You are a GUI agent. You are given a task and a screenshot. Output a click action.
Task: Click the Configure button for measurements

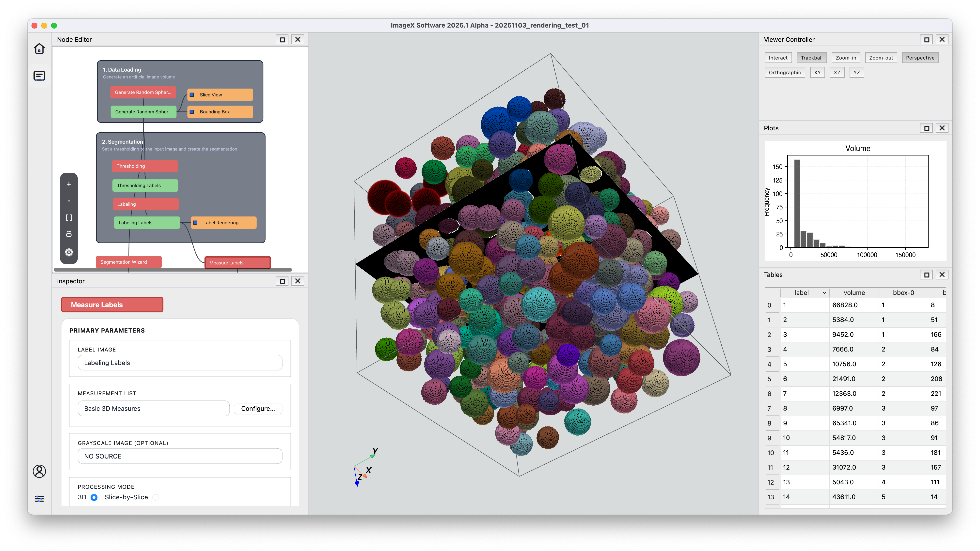point(258,408)
